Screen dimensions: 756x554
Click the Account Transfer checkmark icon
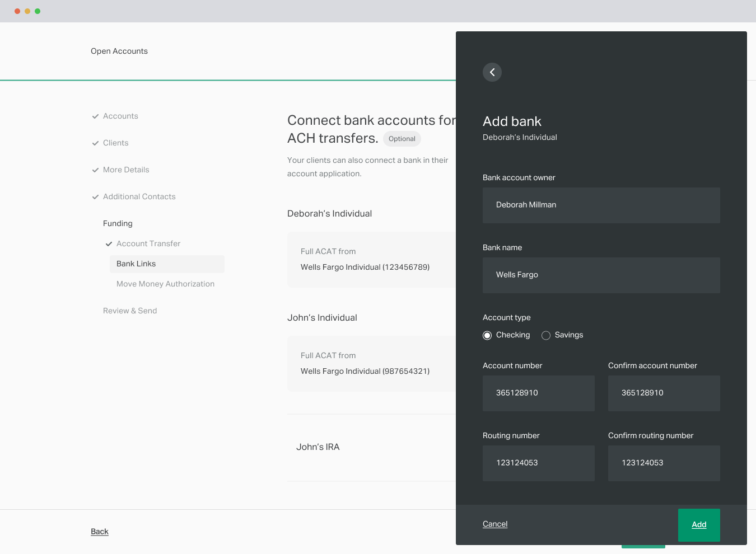tap(109, 244)
